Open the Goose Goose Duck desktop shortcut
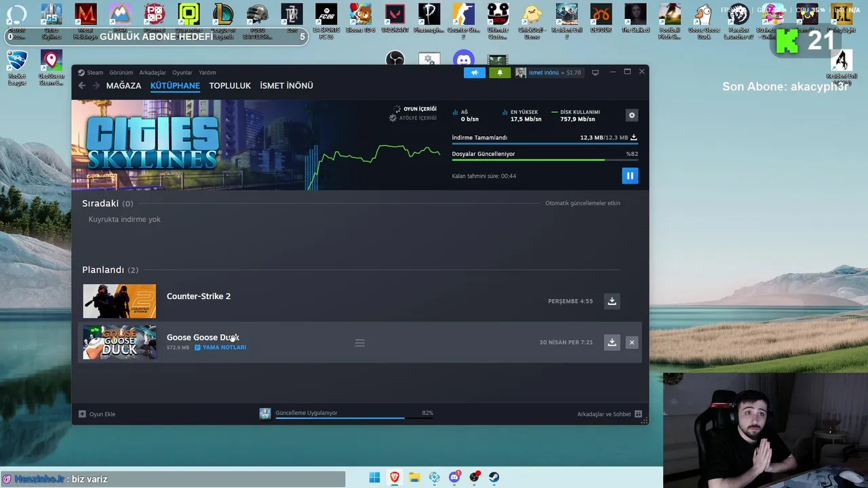The width and height of the screenshot is (868, 488). [x=704, y=22]
